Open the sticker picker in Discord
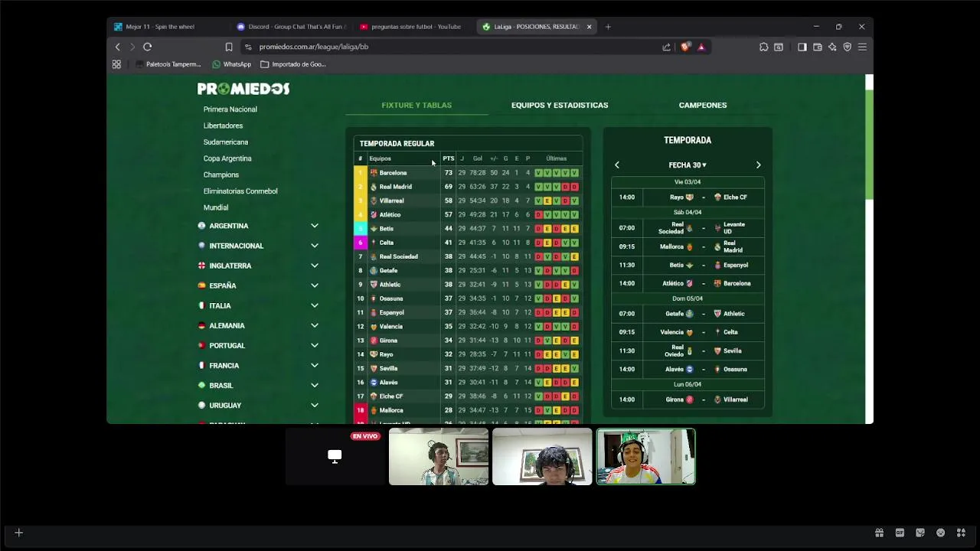The image size is (980, 551). pyautogui.click(x=920, y=533)
